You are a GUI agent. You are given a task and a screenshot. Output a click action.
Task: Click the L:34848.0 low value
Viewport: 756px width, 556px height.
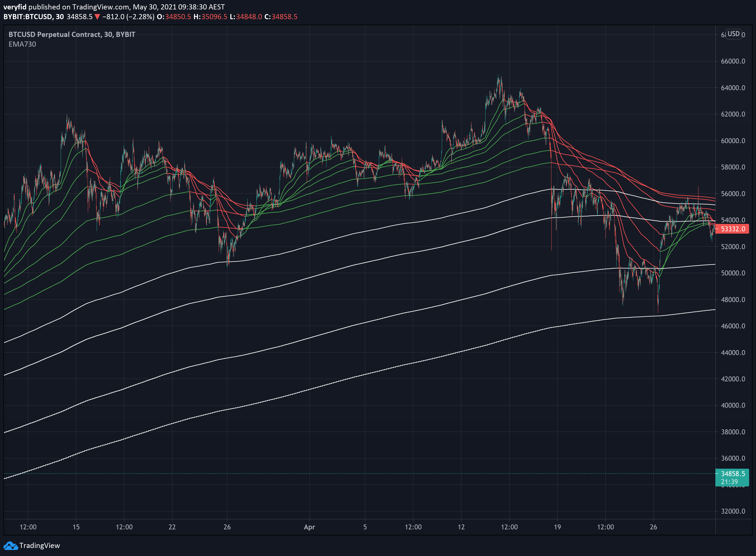click(x=246, y=17)
